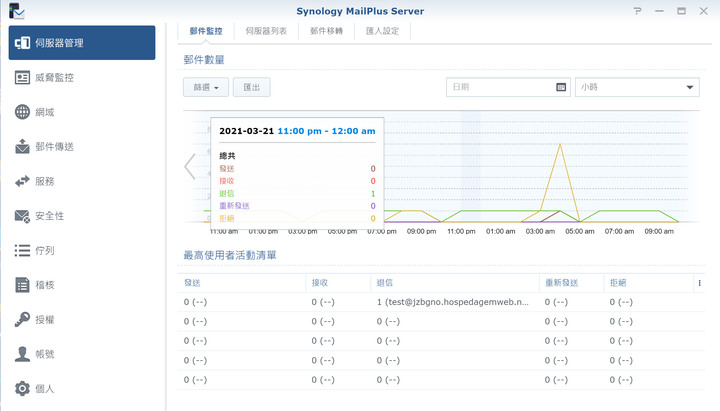Open the 郵件傳送 envelope icon
This screenshot has width=720, height=411.
click(22, 146)
